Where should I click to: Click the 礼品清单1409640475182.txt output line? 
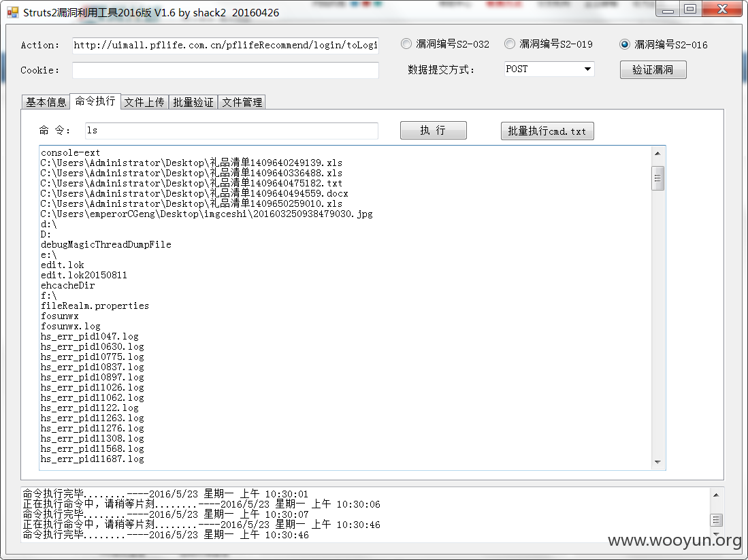click(x=191, y=183)
